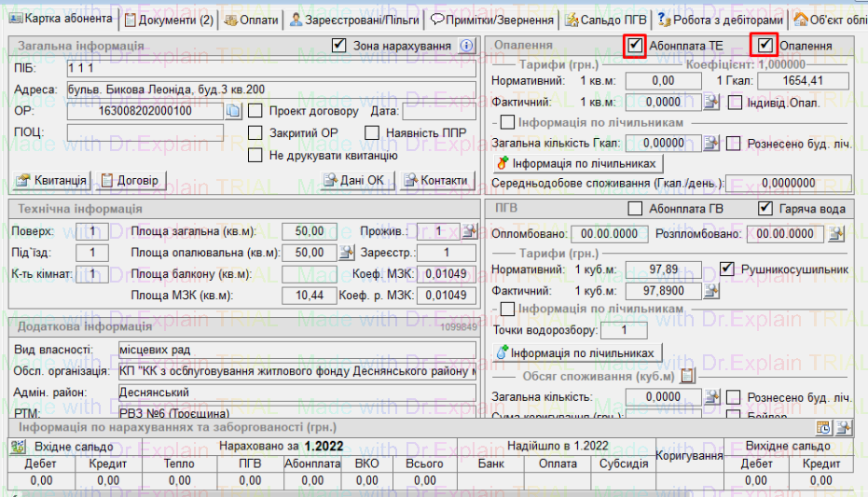This screenshot has height=497, width=868.
Task: Click the ПІБ name input field
Action: (x=270, y=68)
